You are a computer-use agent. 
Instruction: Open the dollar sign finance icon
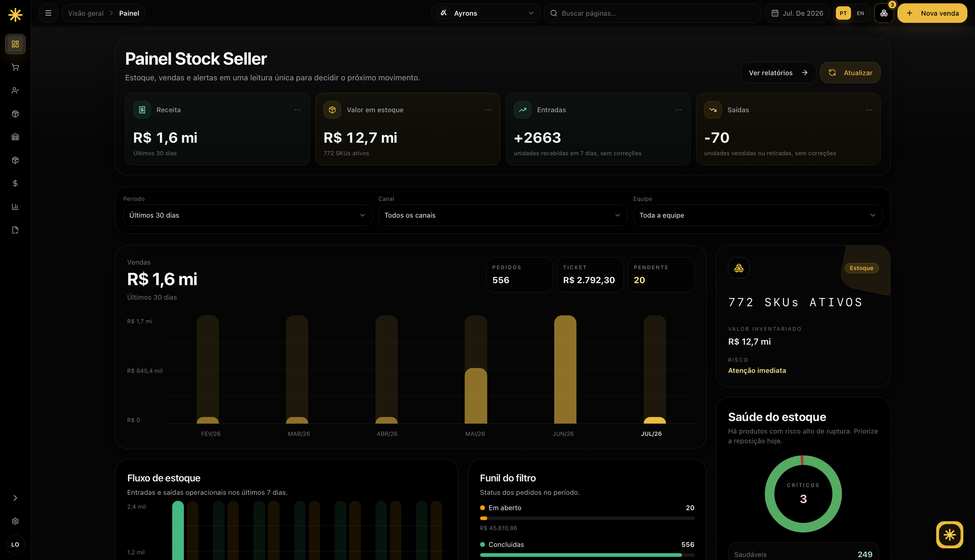(15, 183)
